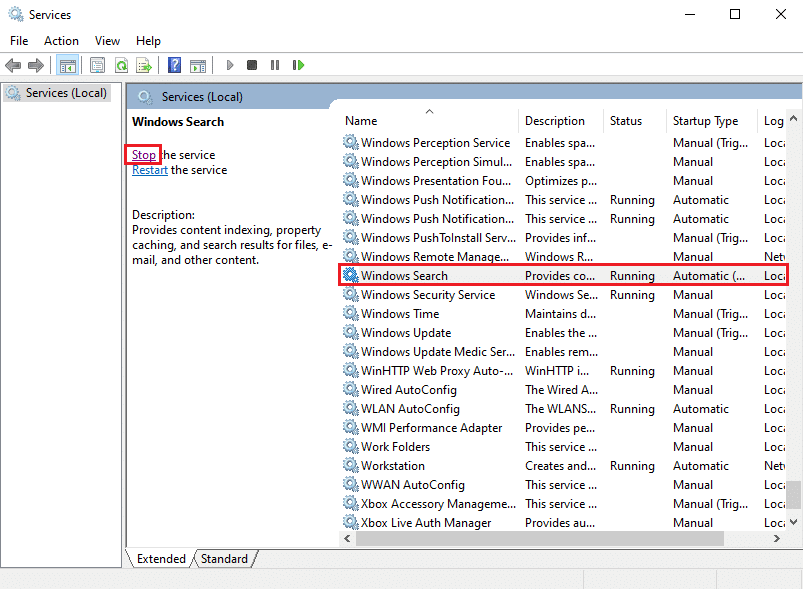Click the gear icon beside Windows Update
The height and width of the screenshot is (589, 803).
(350, 332)
